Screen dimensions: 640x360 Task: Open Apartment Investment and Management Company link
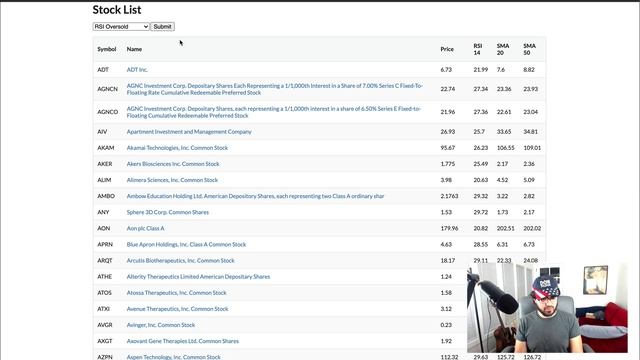click(189, 132)
